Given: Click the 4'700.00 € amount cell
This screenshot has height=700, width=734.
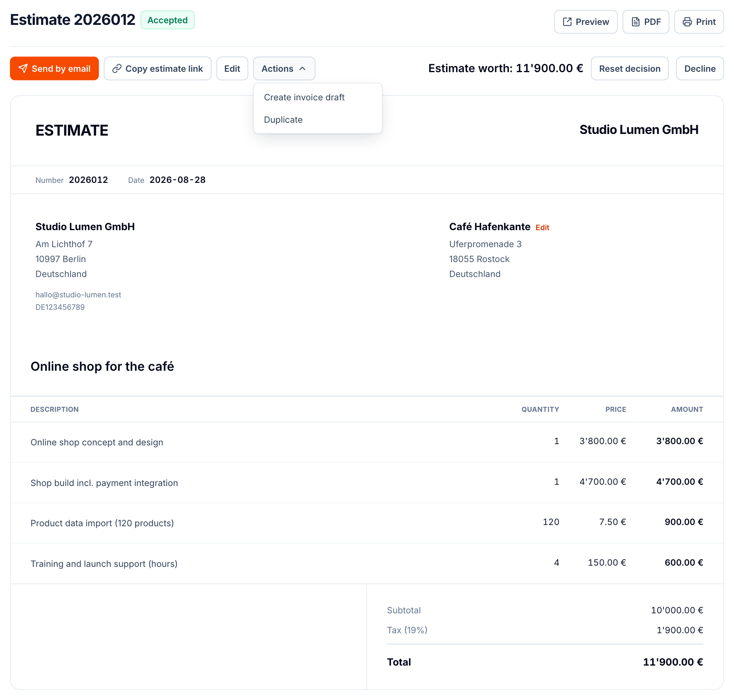Looking at the screenshot, I should (x=679, y=482).
